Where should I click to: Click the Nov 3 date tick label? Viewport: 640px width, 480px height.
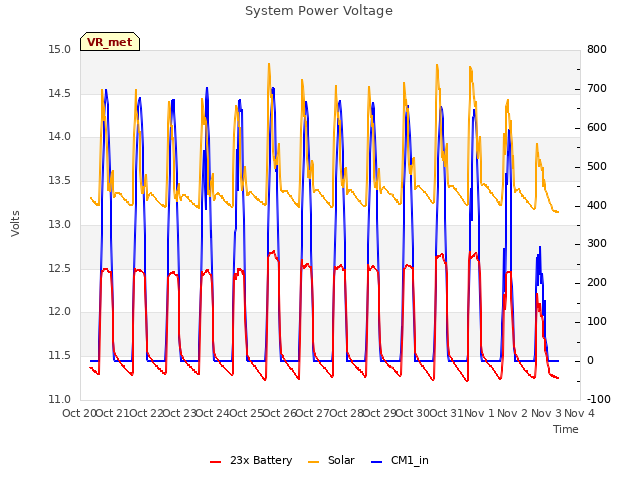point(546,413)
